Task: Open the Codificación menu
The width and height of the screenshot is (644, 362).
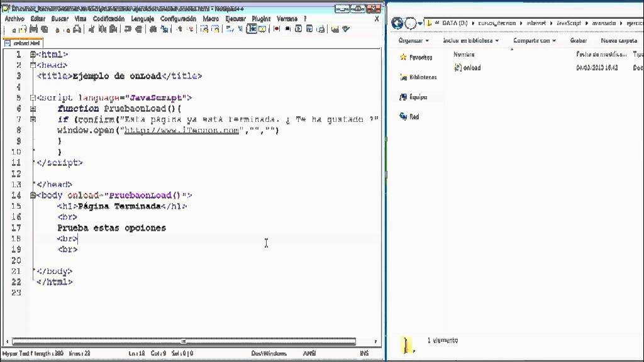Action: point(108,18)
